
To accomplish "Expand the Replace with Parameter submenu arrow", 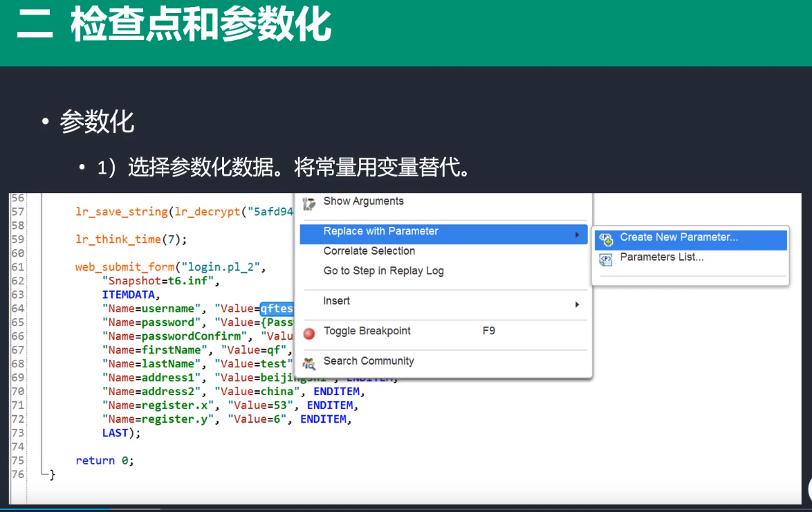I will [x=577, y=235].
